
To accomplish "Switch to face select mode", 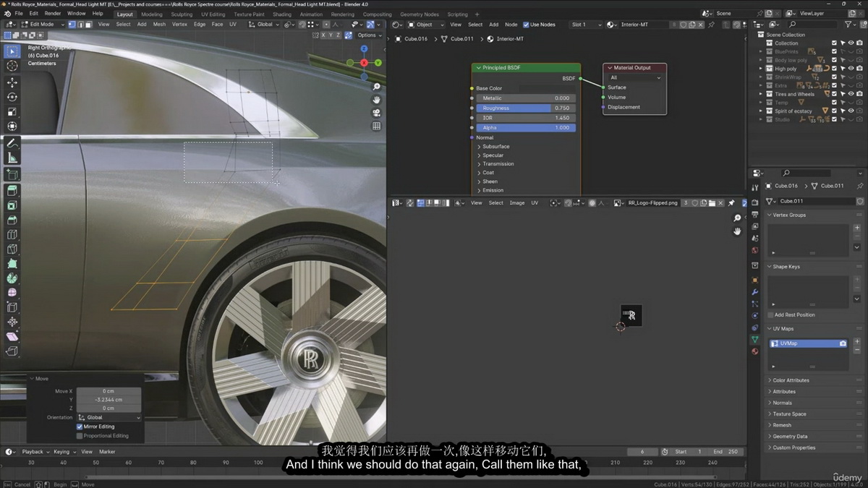I will (88, 24).
